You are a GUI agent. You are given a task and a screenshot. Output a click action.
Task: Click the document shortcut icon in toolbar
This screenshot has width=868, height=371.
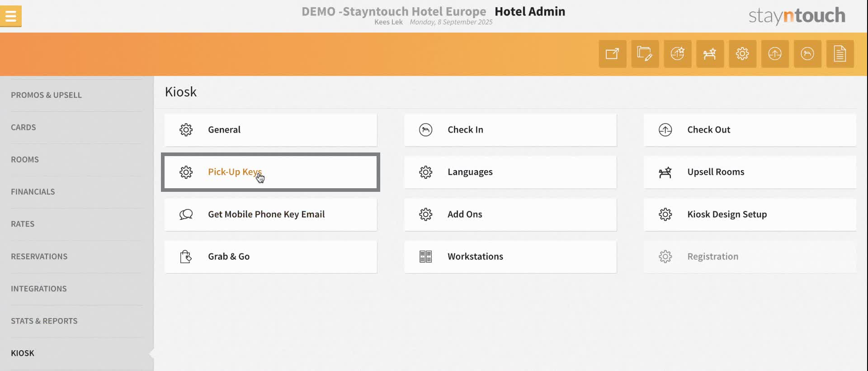tap(840, 54)
